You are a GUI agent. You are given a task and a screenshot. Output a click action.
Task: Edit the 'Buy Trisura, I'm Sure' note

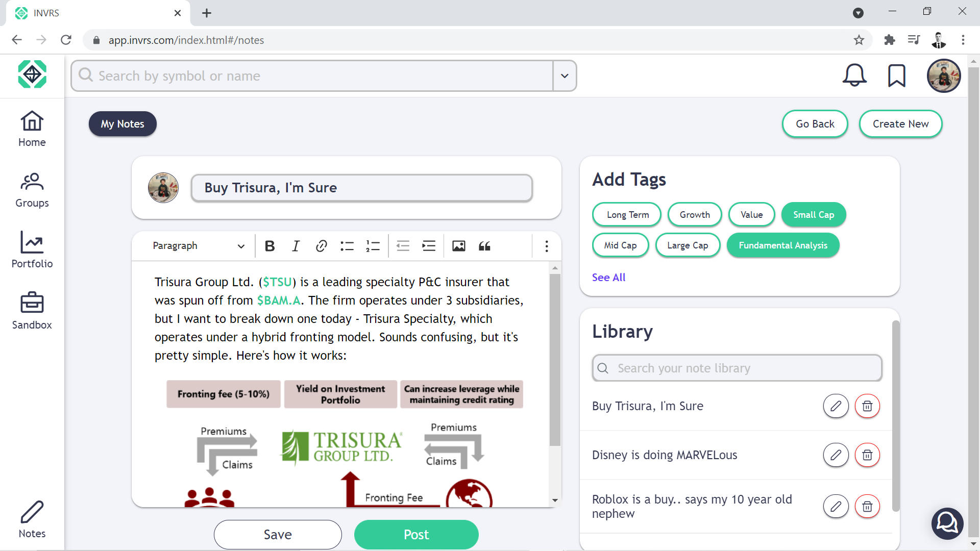[836, 406]
